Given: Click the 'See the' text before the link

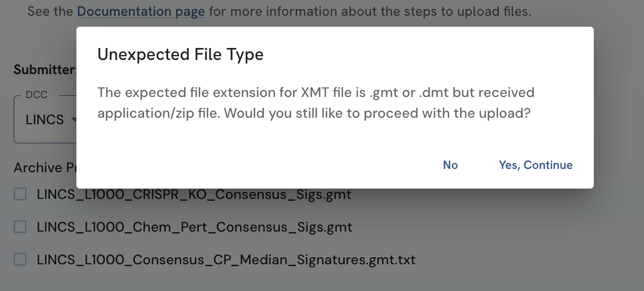Looking at the screenshot, I should 50,11.
